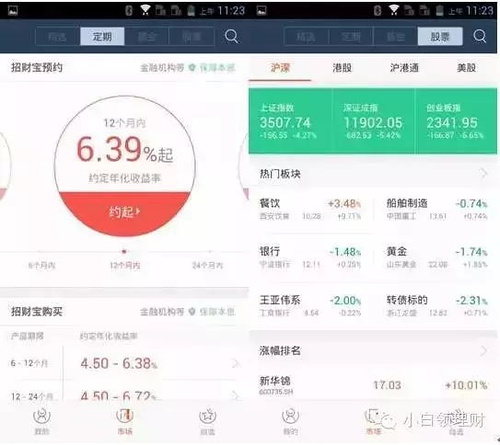The height and width of the screenshot is (445, 500).
Task: Tap the red 约起 button
Action: tap(124, 212)
